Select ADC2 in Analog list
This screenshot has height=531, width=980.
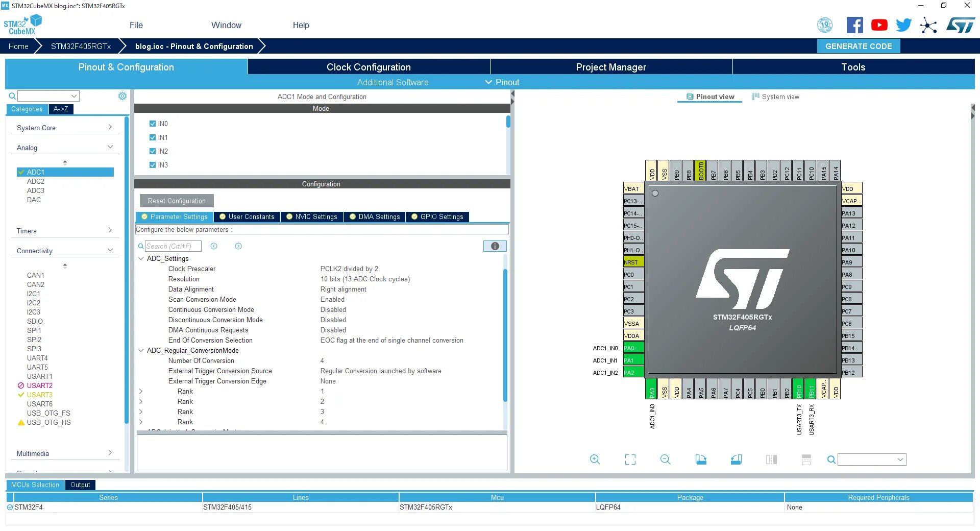pos(35,181)
